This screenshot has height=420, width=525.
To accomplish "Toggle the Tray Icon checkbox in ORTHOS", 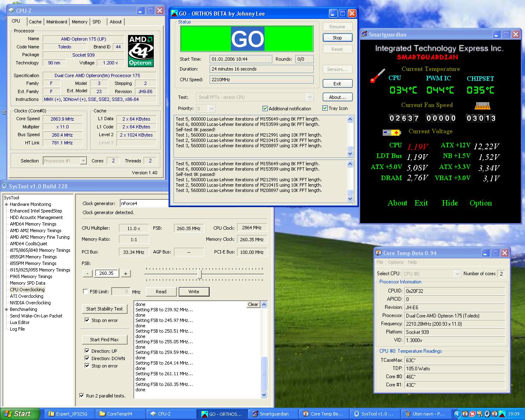I will click(x=325, y=108).
